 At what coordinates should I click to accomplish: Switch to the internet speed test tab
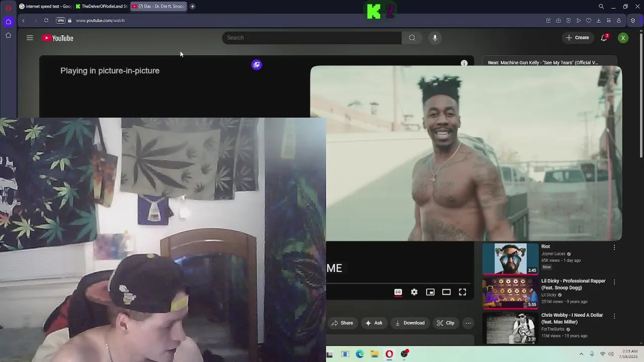click(45, 7)
